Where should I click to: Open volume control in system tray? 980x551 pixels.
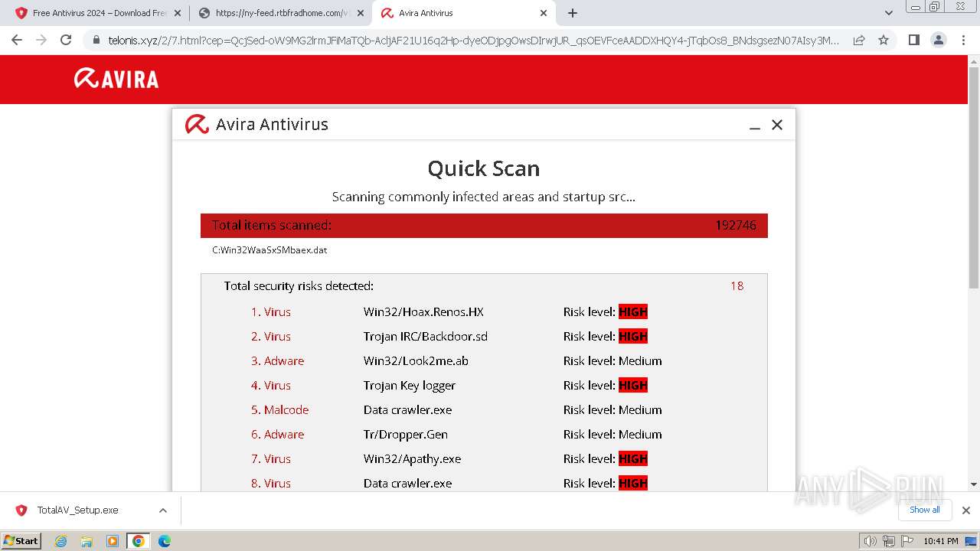(871, 541)
